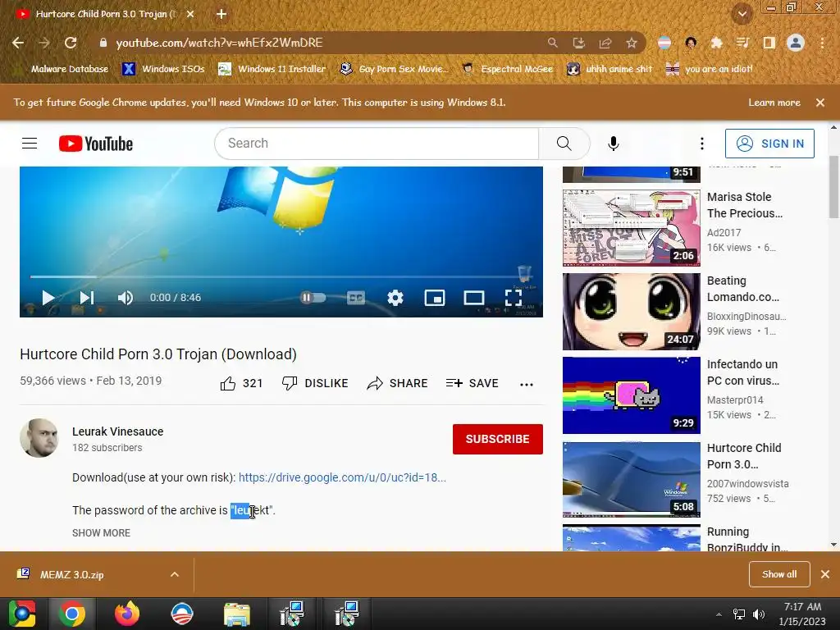Click Learn more in update notice

click(774, 103)
